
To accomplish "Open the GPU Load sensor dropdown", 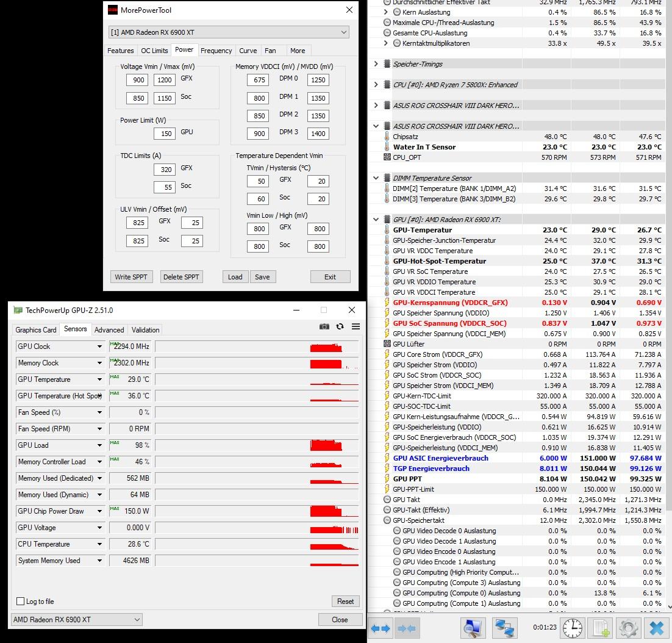I will (99, 445).
